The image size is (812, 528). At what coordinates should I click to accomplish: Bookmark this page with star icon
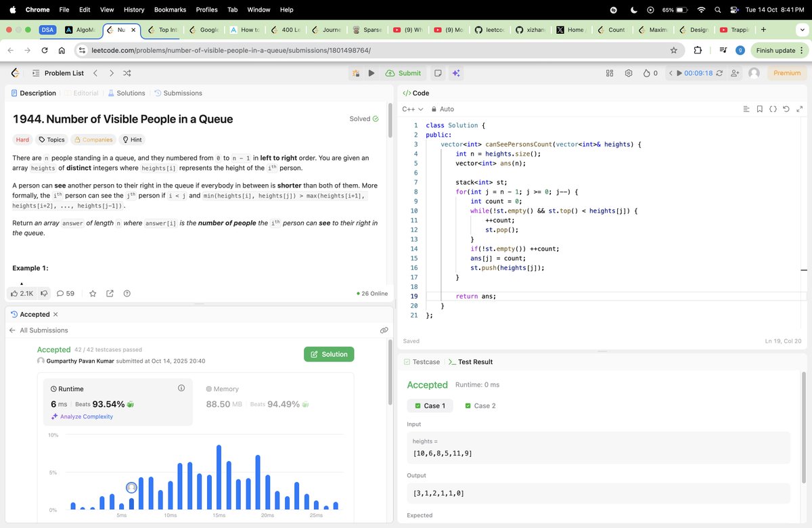673,51
